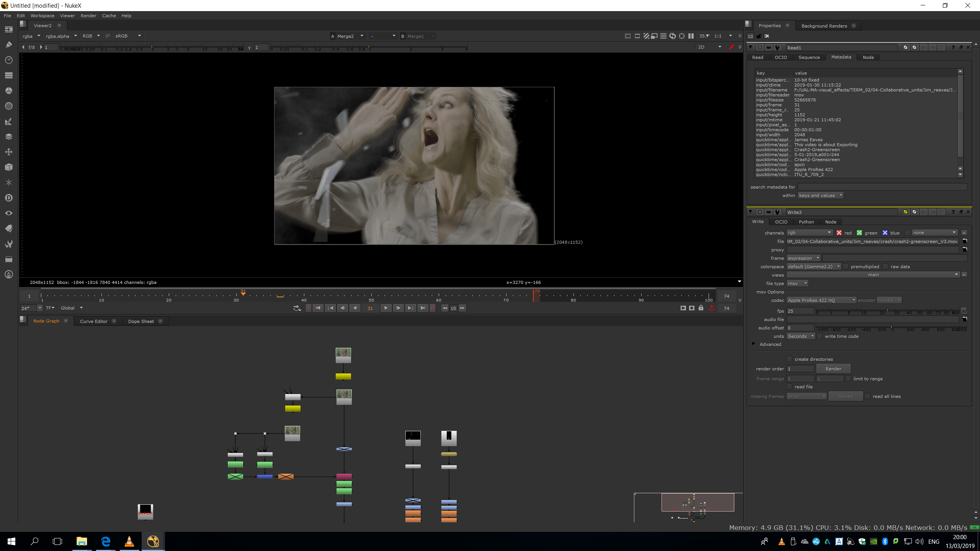Open the Draw nodes menu (pencil icon)
This screenshot has height=551, width=980.
coord(8,45)
